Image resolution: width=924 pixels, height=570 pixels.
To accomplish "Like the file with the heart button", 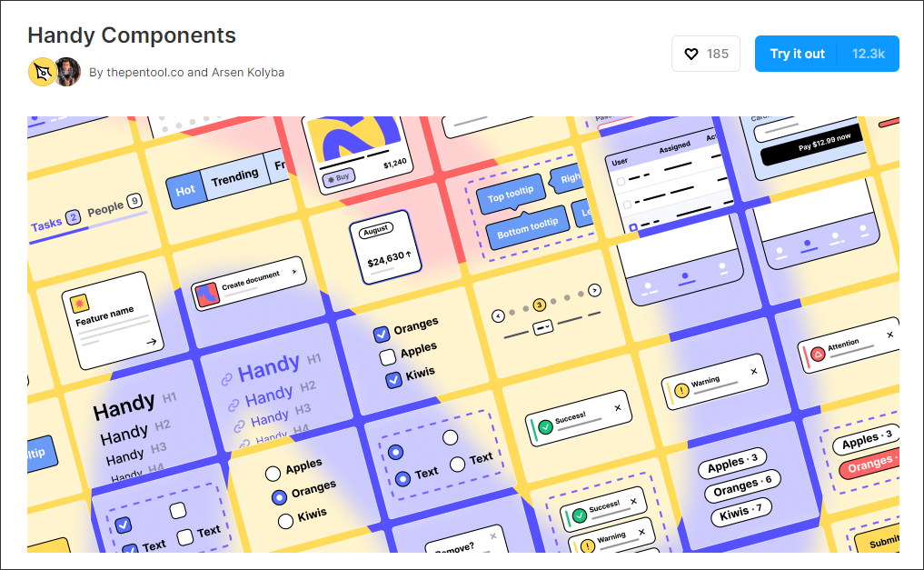I will (705, 54).
